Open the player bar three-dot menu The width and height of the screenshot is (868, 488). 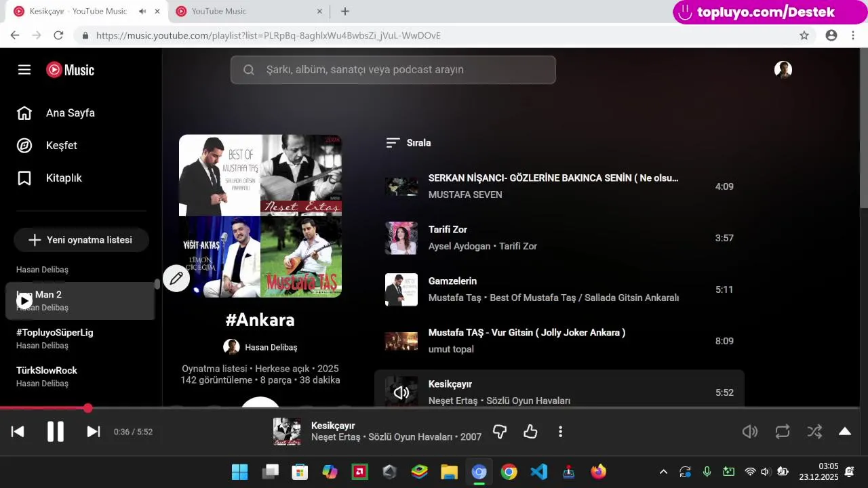pos(560,432)
